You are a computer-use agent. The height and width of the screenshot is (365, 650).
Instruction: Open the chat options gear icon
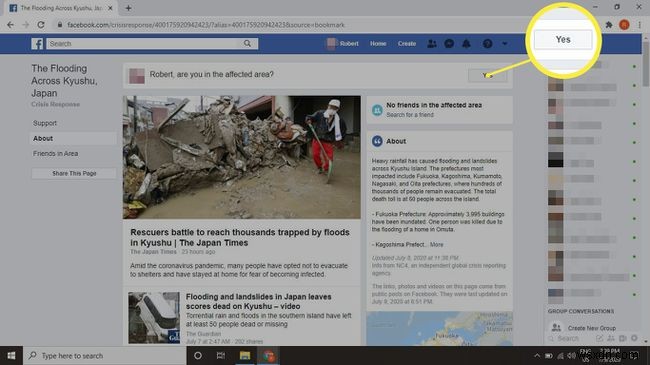[x=634, y=338]
